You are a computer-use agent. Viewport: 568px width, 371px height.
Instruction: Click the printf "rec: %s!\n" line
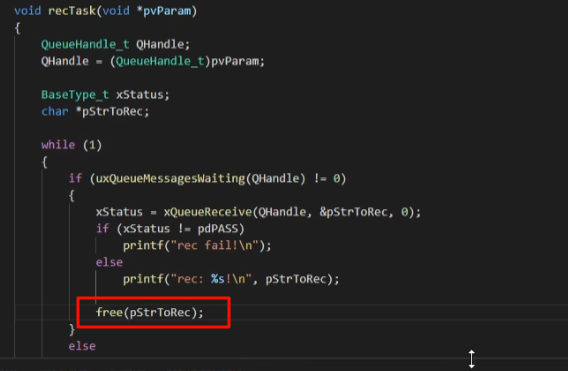(231, 279)
